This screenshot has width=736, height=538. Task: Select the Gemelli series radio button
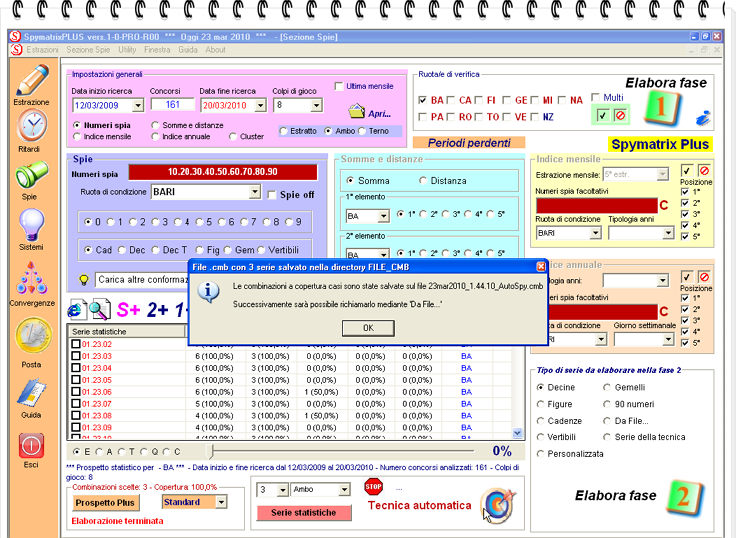pyautogui.click(x=607, y=387)
